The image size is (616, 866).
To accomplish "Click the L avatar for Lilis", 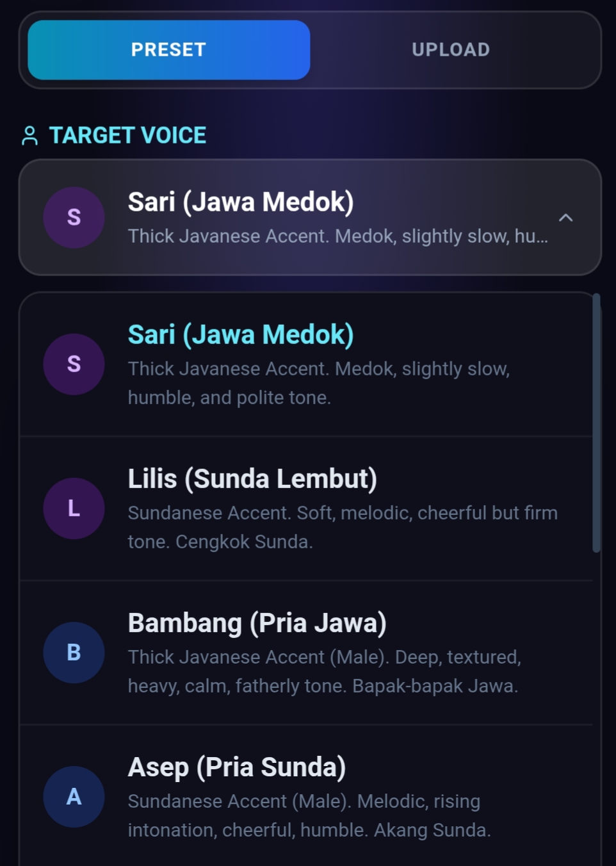I will click(x=74, y=509).
